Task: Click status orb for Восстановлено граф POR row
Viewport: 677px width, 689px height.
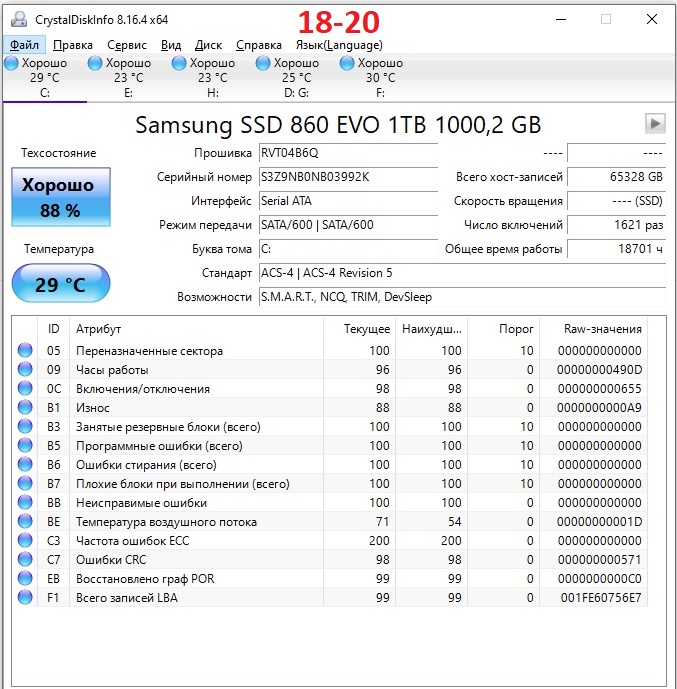Action: 25,578
